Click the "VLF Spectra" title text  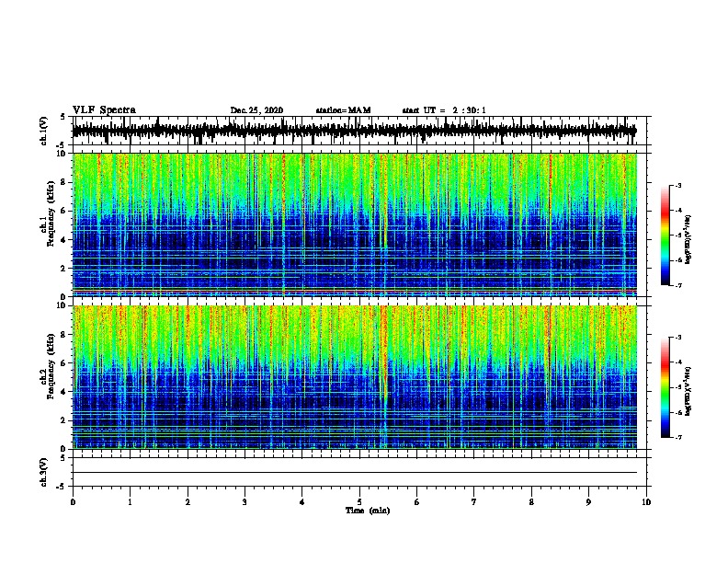104,110
